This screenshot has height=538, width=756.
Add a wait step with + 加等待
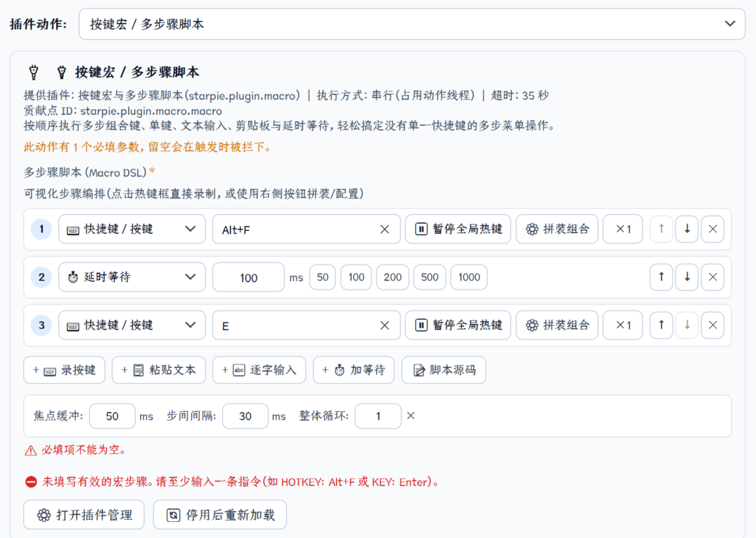tap(353, 370)
